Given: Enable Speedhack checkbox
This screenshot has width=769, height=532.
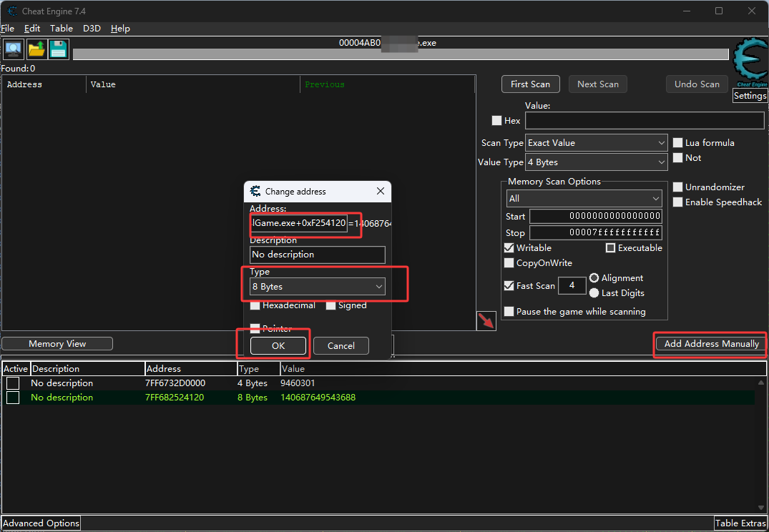Looking at the screenshot, I should pyautogui.click(x=677, y=202).
